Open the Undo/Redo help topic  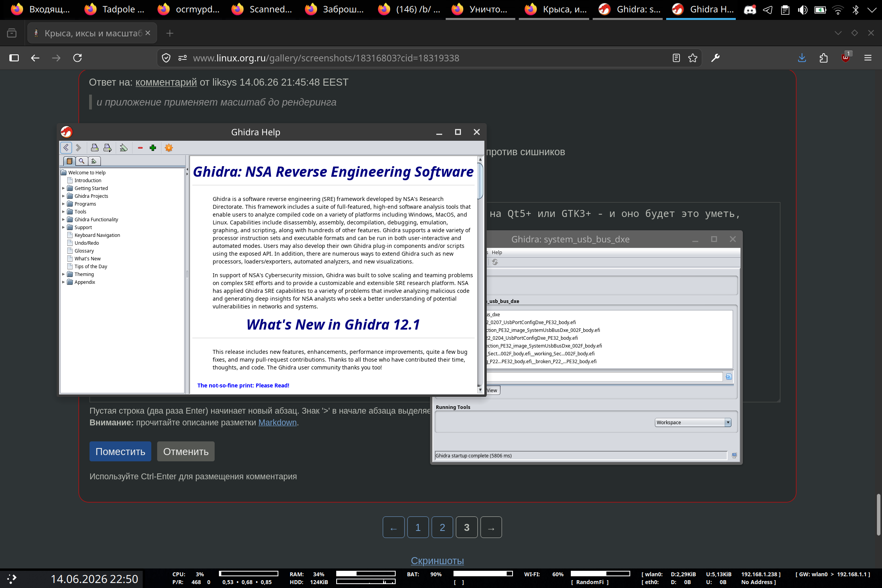[x=87, y=243]
